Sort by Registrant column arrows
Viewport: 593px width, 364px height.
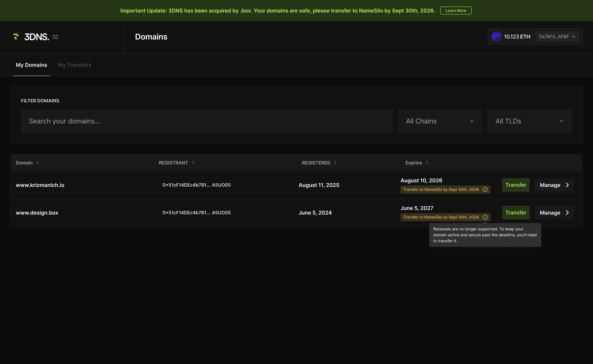point(193,163)
